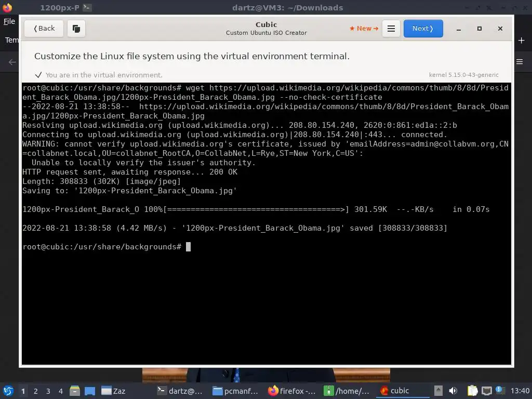Viewport: 532px width, 399px height.
Task: Click 'You are in the virtual environment' text
Action: pos(104,75)
